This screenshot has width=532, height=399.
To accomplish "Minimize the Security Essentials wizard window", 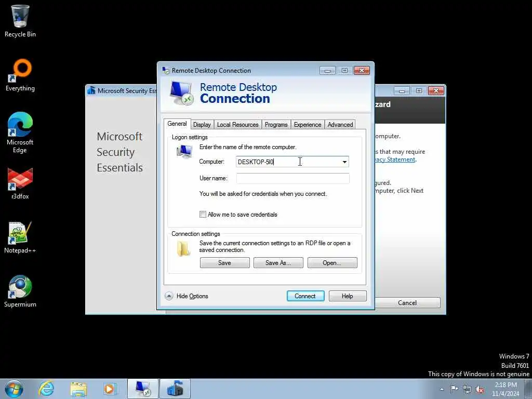I will click(402, 90).
